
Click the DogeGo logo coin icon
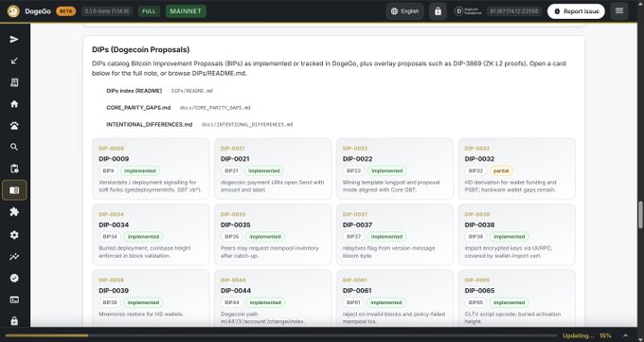click(x=13, y=11)
